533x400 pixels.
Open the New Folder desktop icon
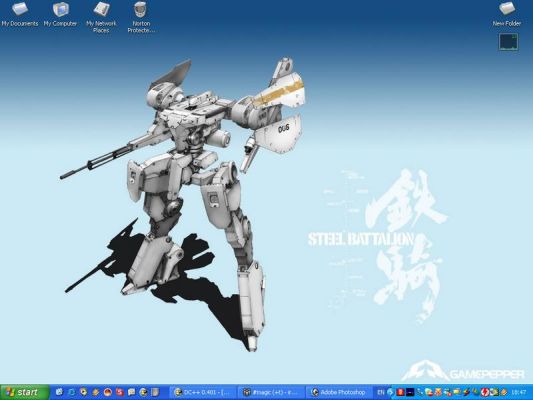coord(506,14)
